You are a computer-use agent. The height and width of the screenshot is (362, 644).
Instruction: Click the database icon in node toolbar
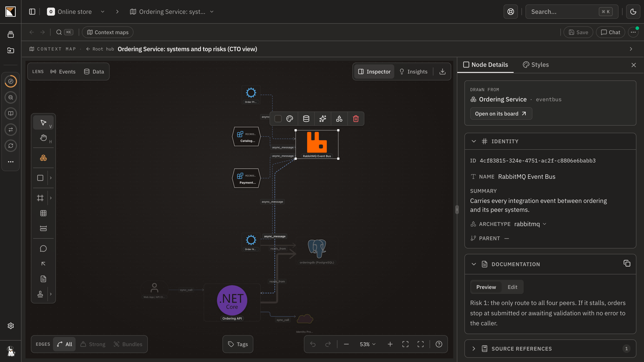pos(306,119)
